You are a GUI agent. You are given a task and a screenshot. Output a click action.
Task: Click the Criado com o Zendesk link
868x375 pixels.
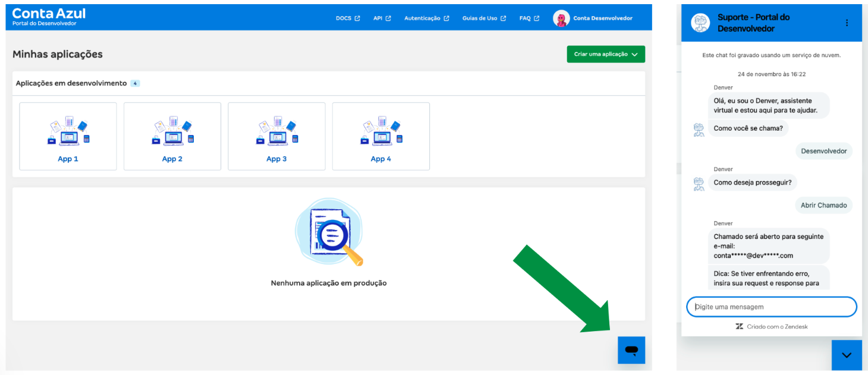772,326
